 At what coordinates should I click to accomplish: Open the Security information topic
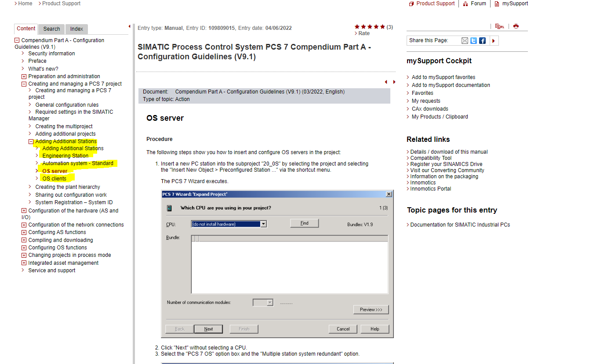tap(51, 54)
